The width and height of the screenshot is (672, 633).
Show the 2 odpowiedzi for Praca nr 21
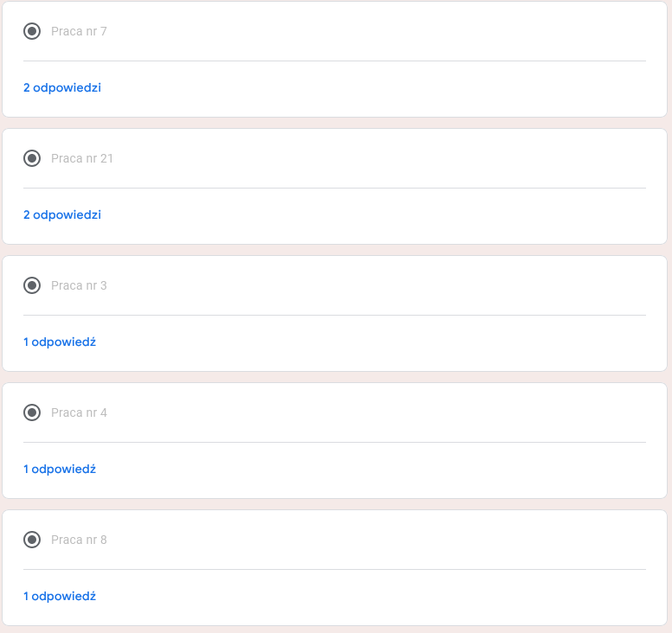coord(62,214)
